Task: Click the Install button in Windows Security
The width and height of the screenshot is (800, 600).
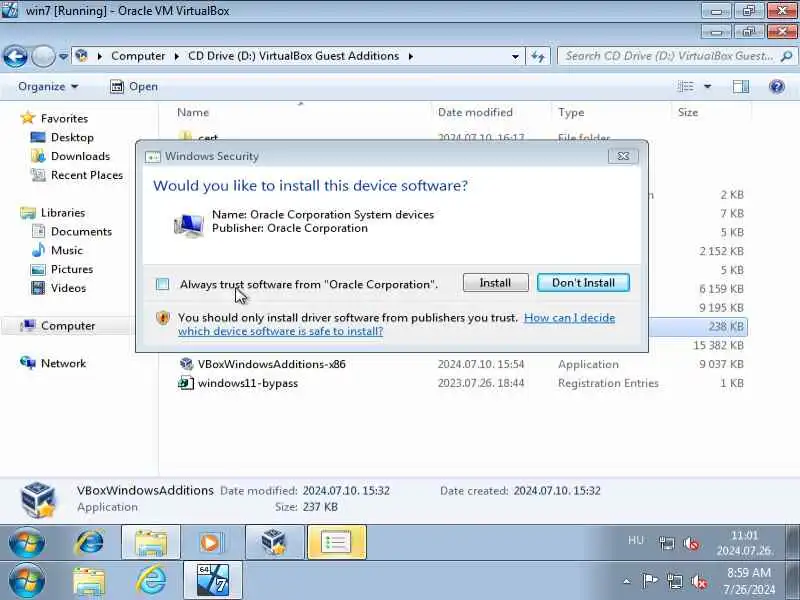Action: click(495, 283)
